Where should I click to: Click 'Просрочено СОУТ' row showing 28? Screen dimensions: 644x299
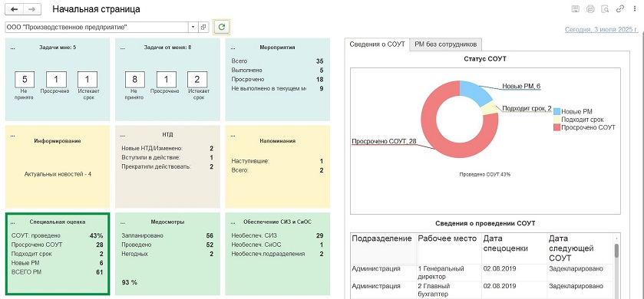click(x=57, y=245)
